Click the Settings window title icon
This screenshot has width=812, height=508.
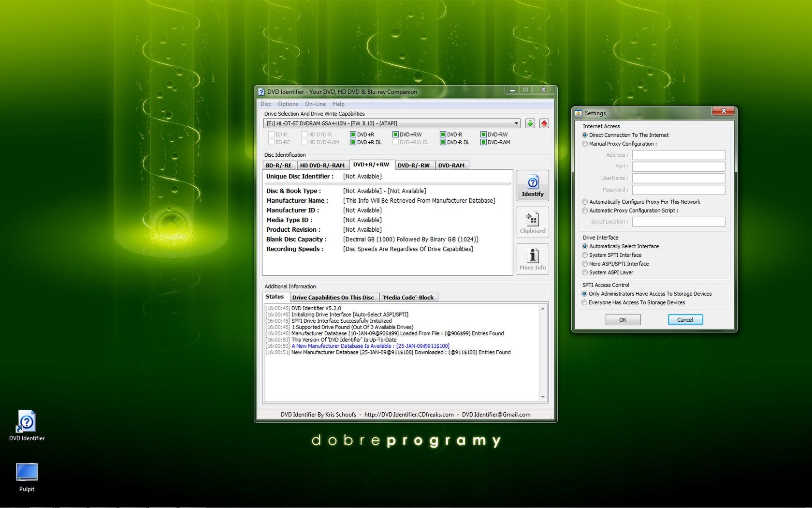coord(579,113)
